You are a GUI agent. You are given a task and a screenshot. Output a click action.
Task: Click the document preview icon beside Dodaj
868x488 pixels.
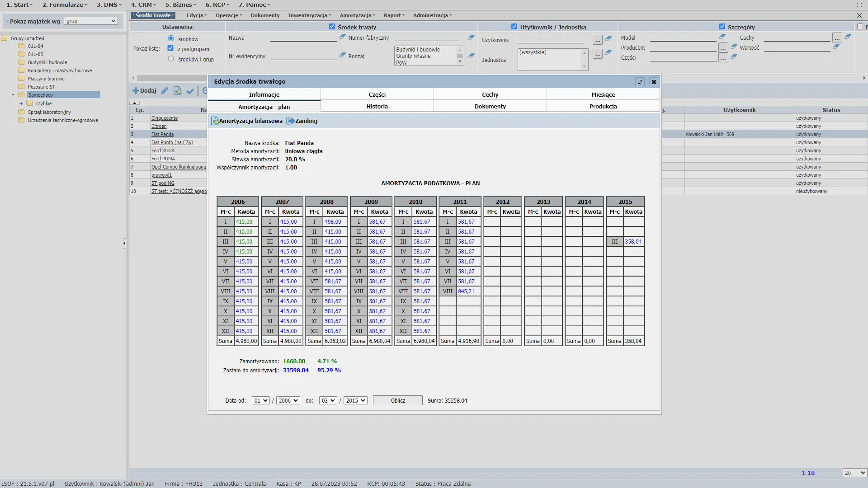click(x=178, y=91)
